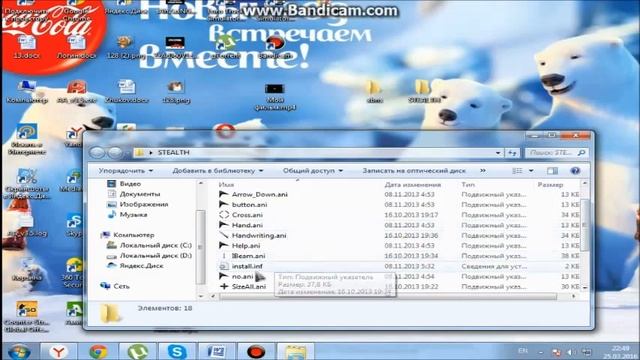Select the Cross.ani file

coord(247,215)
